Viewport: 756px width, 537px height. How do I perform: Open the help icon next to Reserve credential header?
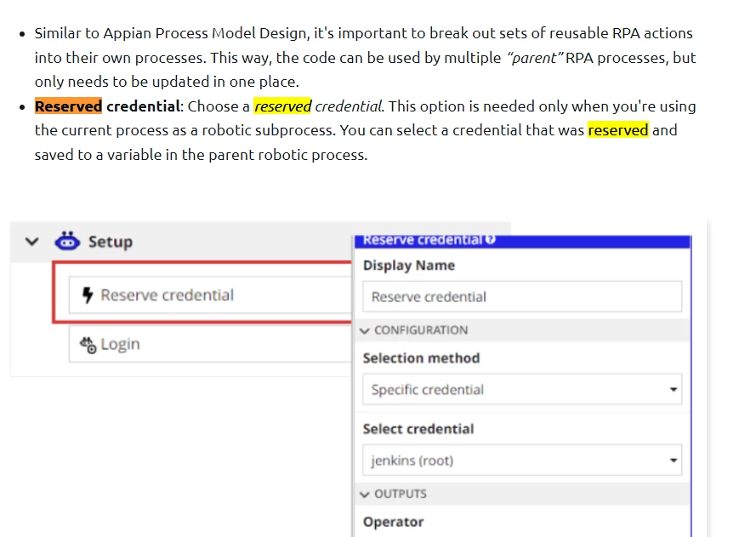491,239
